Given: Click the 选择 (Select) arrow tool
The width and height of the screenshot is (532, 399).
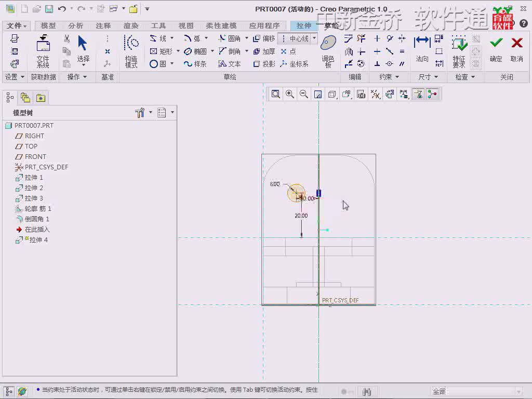Looking at the screenshot, I should tap(83, 50).
